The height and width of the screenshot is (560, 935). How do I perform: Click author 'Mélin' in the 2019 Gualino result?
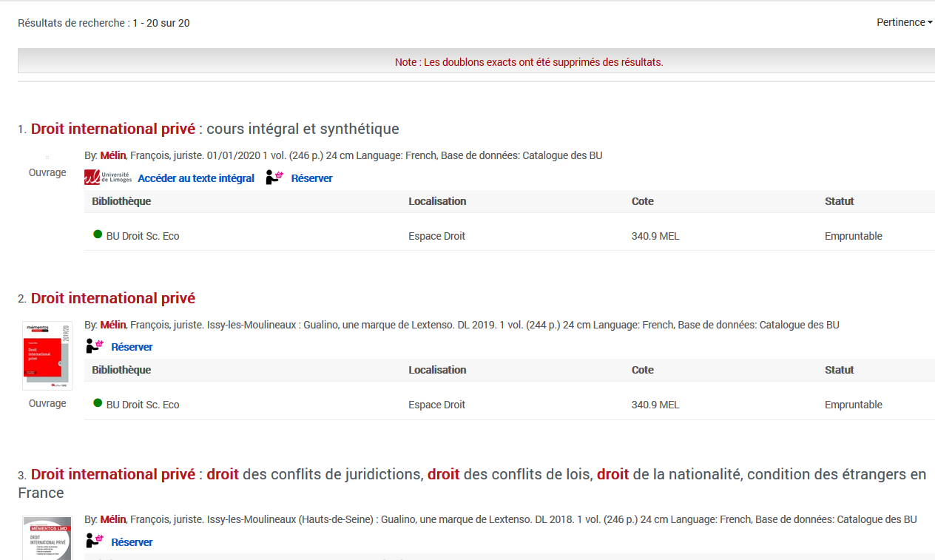[113, 325]
